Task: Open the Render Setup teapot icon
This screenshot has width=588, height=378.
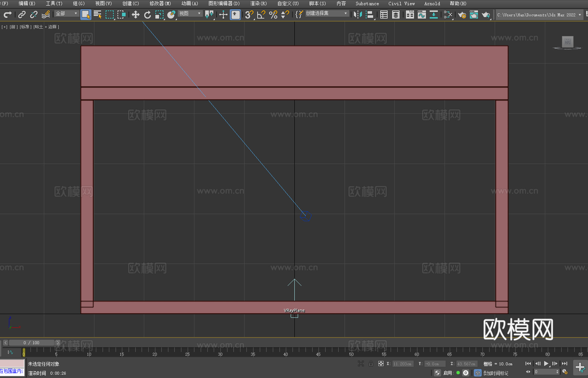Action: click(462, 14)
